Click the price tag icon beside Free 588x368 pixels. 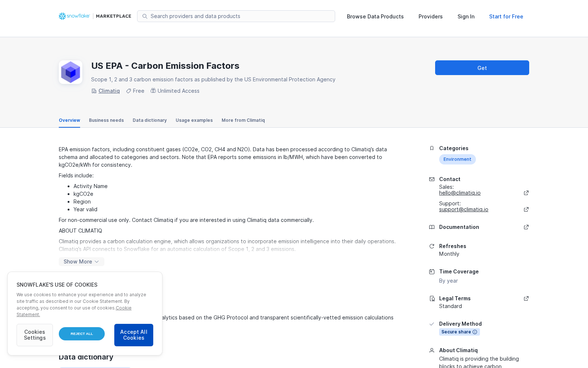129,91
